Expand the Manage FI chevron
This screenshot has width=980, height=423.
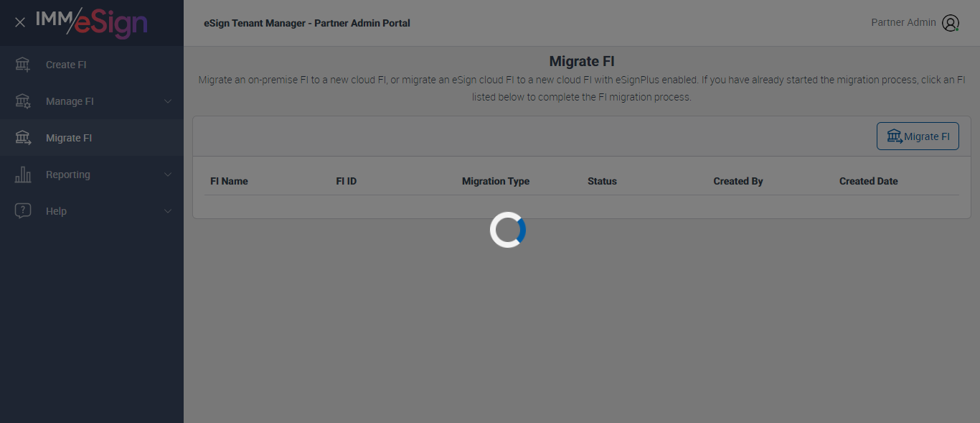168,101
